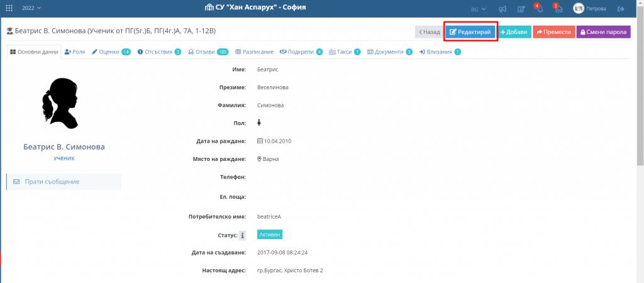Viewport: 644px width, 283px height.
Task: Click the student profile silhouette picture
Action: tap(64, 103)
